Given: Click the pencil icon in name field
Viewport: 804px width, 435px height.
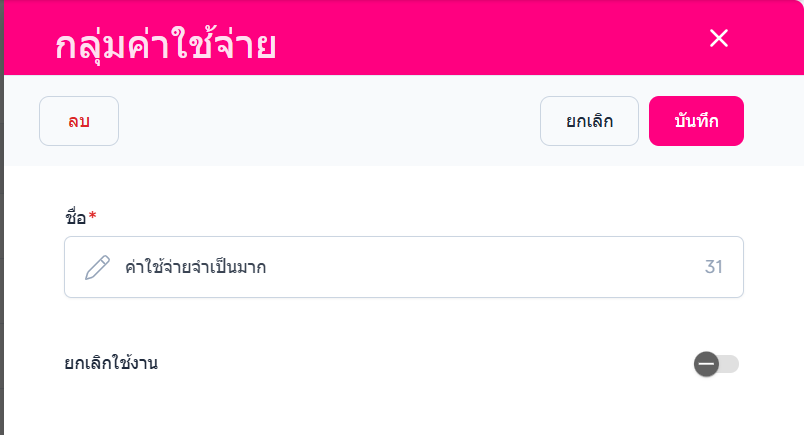Looking at the screenshot, I should coord(97,267).
